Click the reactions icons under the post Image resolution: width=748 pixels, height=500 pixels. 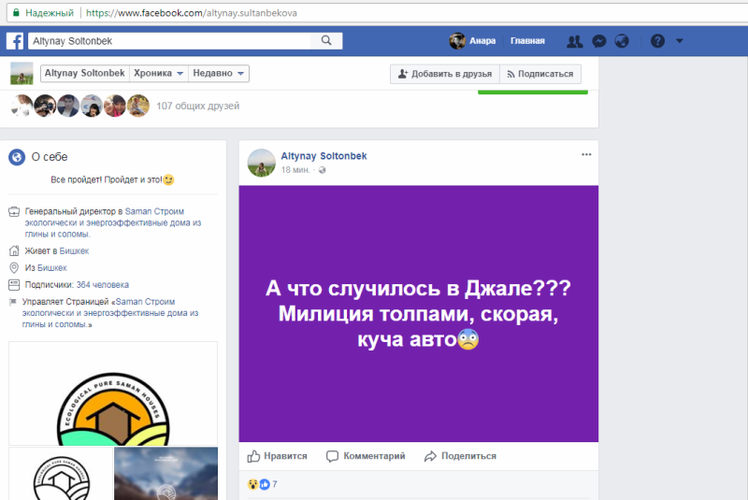[256, 485]
